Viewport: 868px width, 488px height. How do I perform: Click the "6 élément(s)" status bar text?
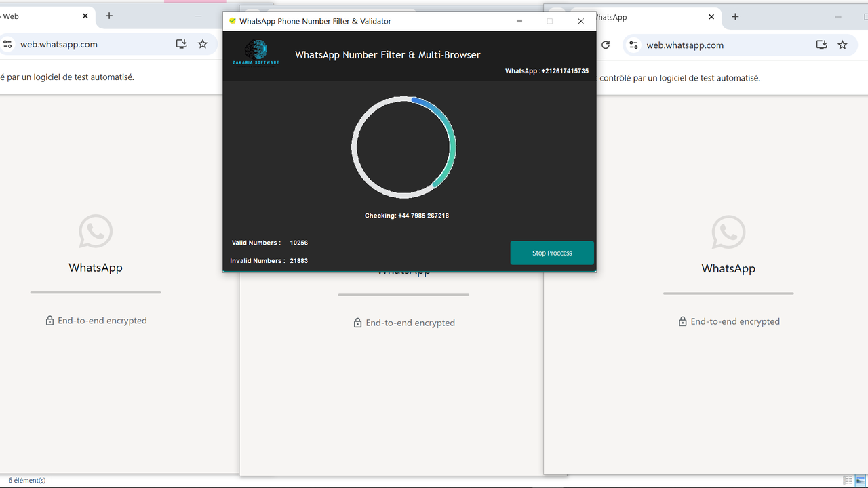point(27,480)
